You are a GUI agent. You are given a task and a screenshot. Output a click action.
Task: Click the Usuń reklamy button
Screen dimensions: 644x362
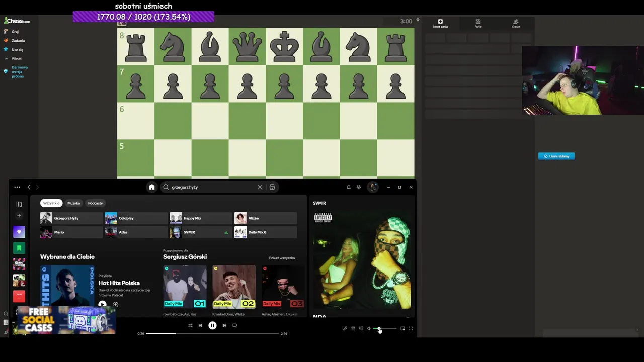pos(556,156)
